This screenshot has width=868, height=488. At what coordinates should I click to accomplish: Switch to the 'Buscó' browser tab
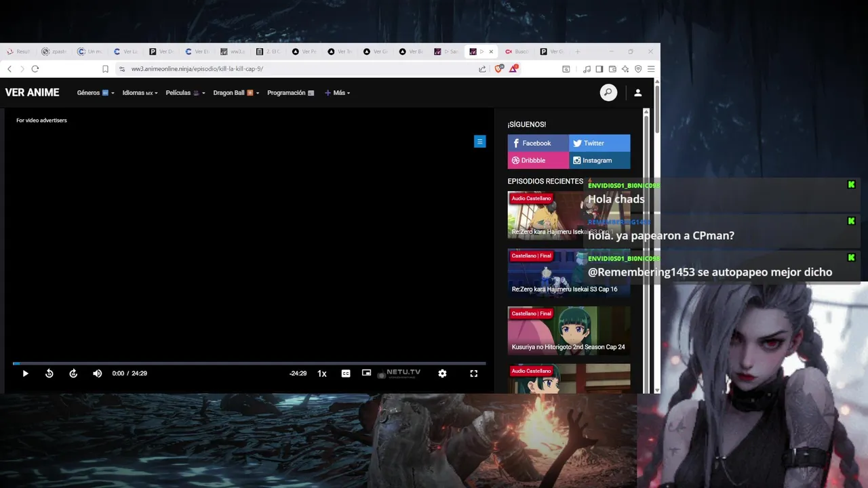point(517,52)
